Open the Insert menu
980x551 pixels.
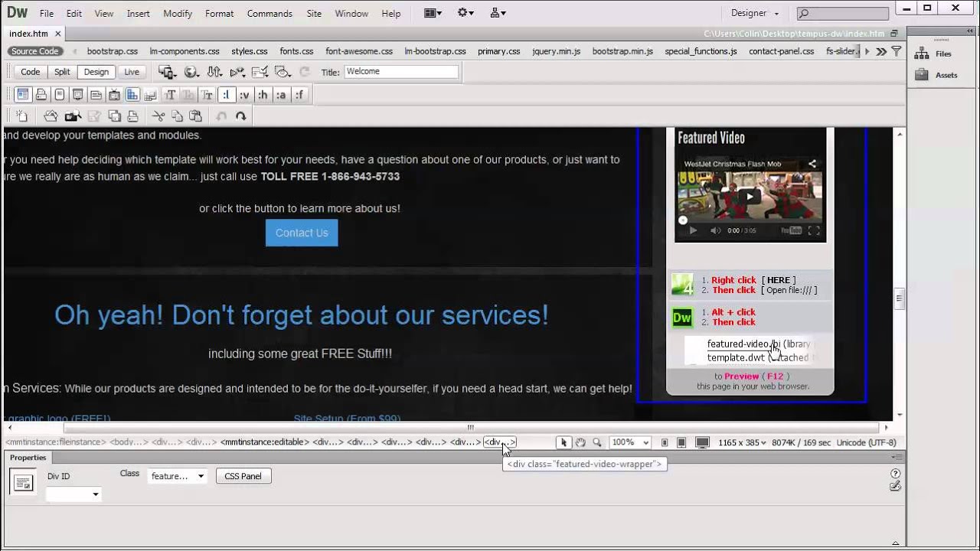(138, 14)
